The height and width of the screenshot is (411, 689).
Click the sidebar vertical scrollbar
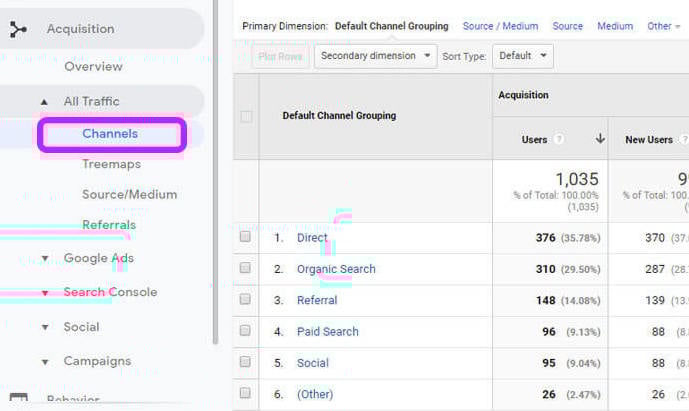click(215, 171)
